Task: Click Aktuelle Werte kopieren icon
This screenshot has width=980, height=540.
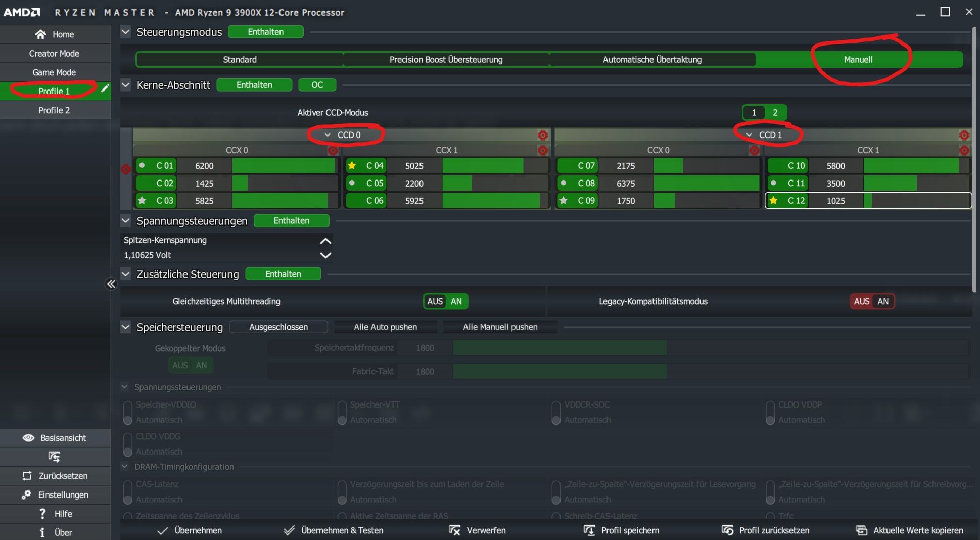Action: point(861,530)
